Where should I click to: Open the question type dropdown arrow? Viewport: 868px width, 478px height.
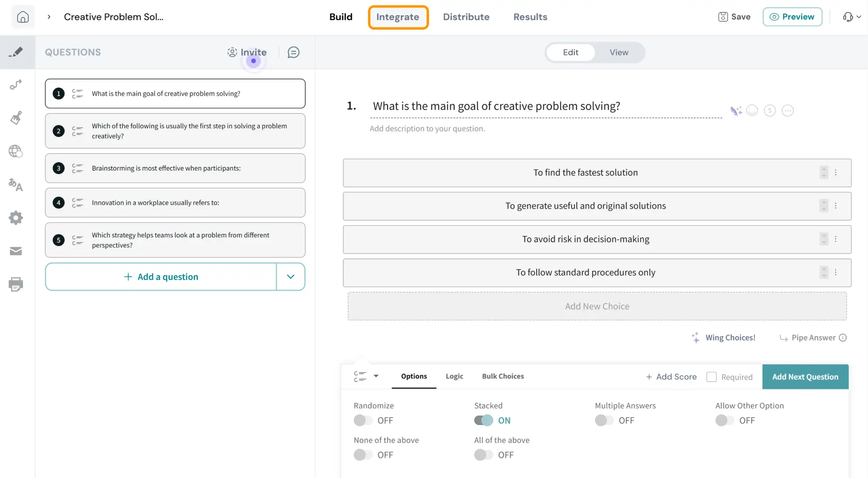coord(376,376)
